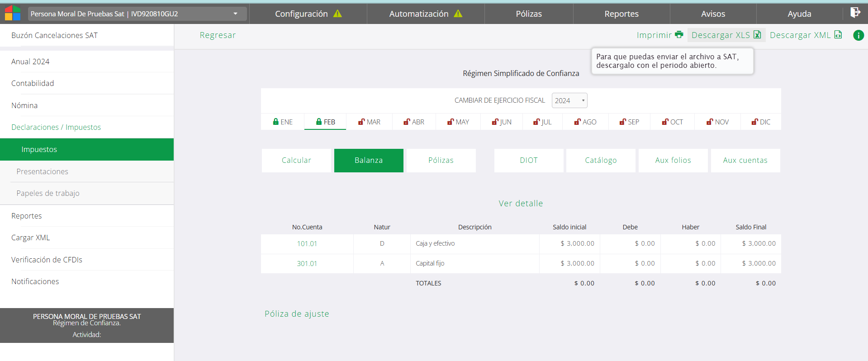Viewport: 868px width, 361px height.
Task: Click the Excel icon for Descargar XLS
Action: (x=757, y=35)
